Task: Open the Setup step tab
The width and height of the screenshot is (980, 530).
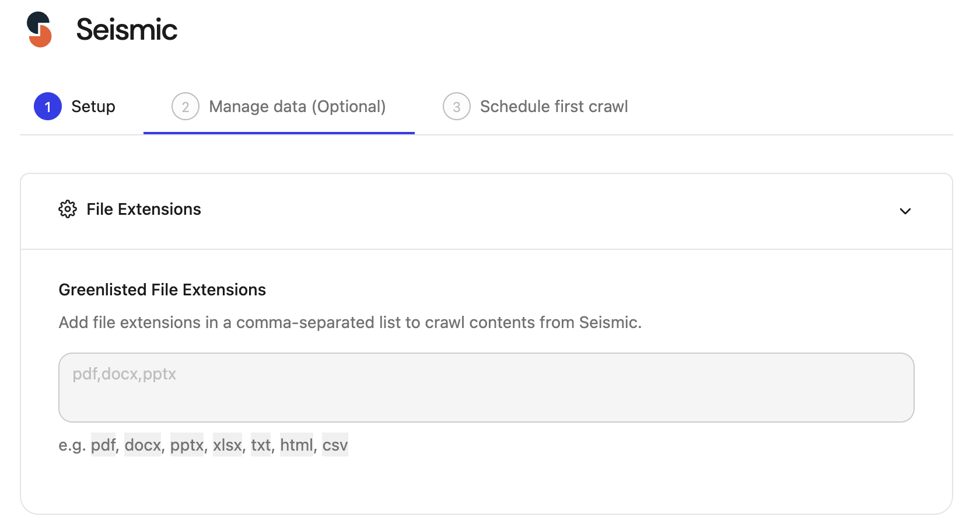Action: tap(93, 107)
